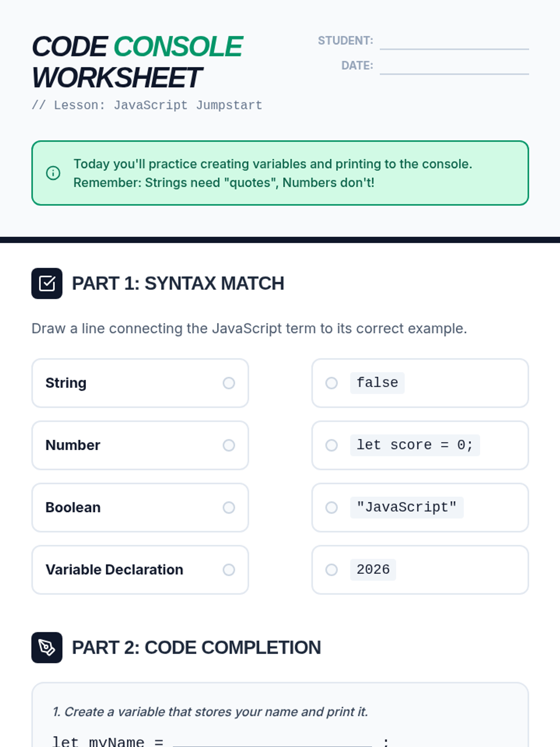This screenshot has width=560, height=747.
Task: Click the Part 1 checkbox icon
Action: point(47,283)
